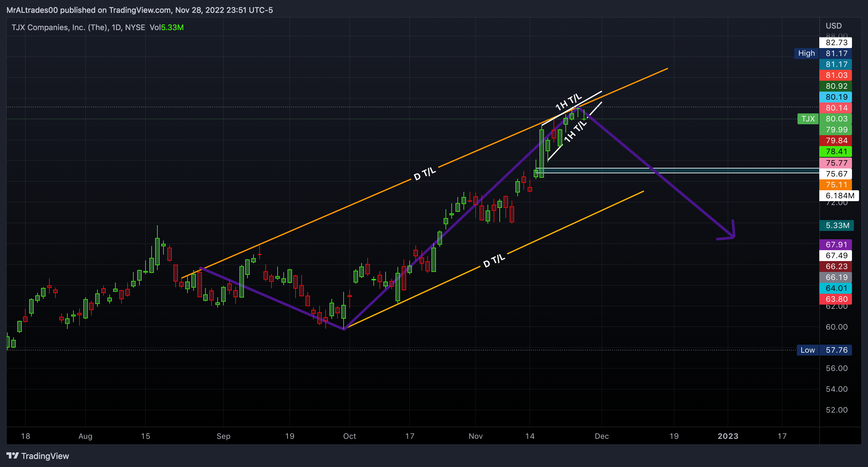The image size is (868, 467).
Task: Click 1H T/L text above the price peak
Action: (x=569, y=102)
